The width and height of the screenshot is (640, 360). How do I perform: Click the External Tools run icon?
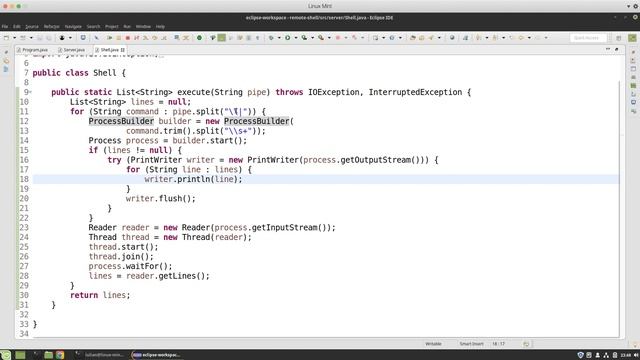(x=321, y=38)
